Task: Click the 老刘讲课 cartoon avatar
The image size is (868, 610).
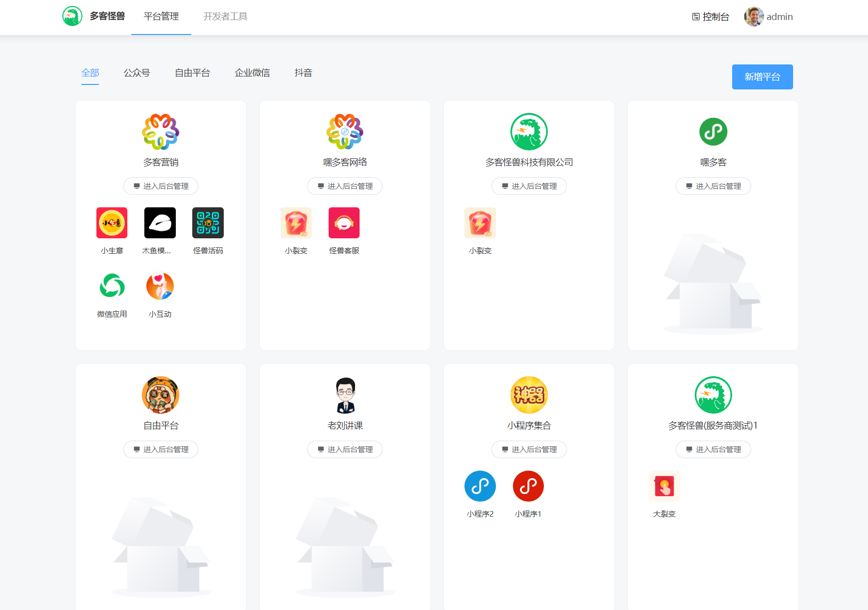Action: pyautogui.click(x=345, y=395)
